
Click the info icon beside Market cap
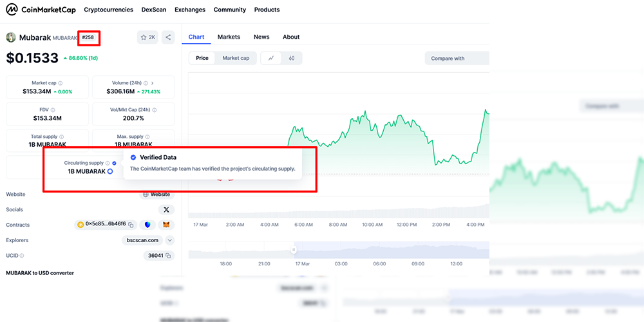point(61,83)
